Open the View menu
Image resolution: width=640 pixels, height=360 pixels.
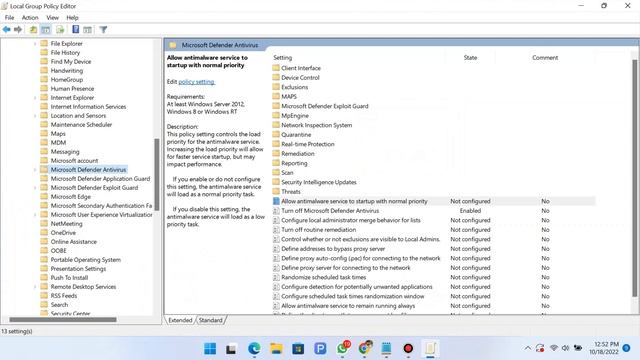click(52, 18)
